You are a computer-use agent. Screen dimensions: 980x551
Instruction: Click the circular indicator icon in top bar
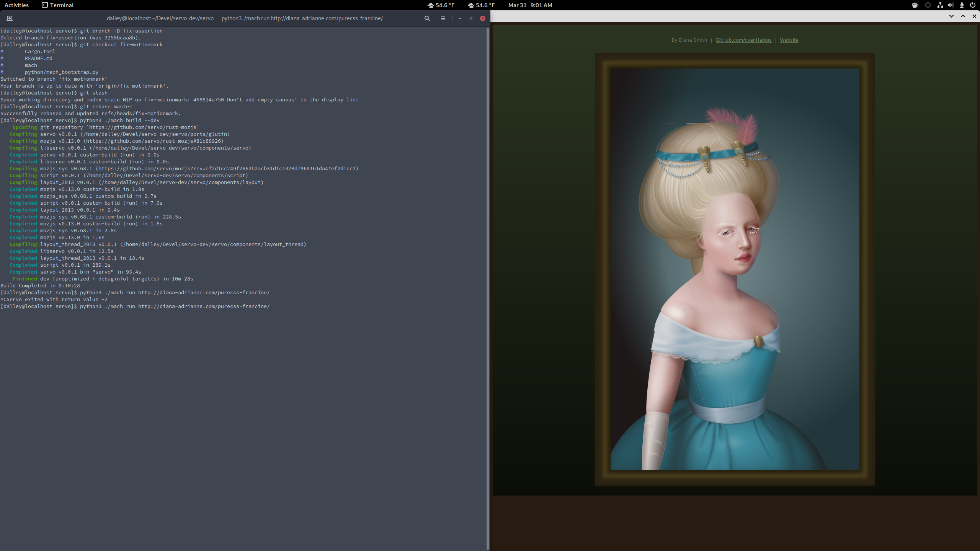point(928,5)
